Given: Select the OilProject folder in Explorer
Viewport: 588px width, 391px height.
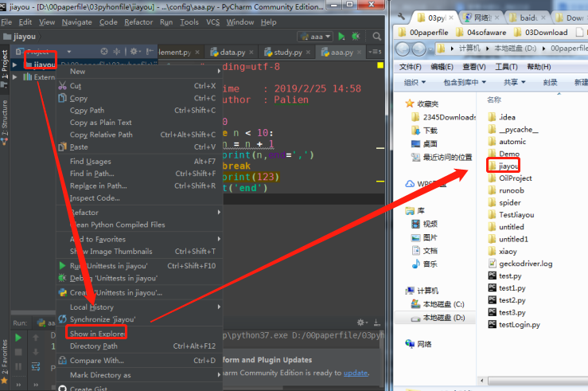Looking at the screenshot, I should (510, 178).
